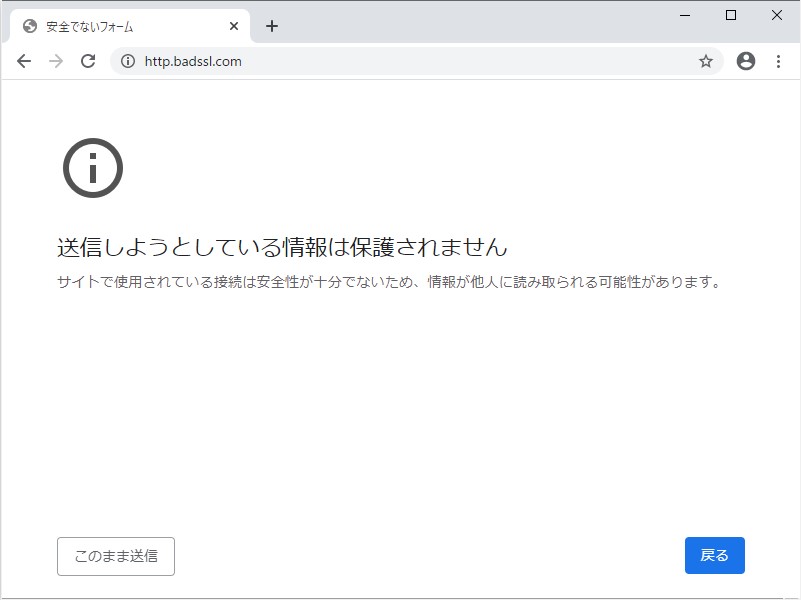Click the favicon on the 安全でないフォーム tab
The height and width of the screenshot is (600, 801).
coord(30,27)
